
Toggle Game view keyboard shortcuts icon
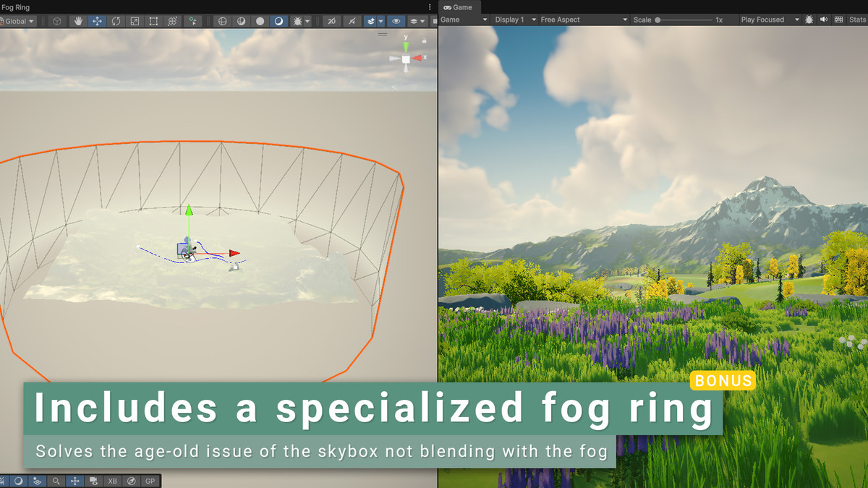838,20
